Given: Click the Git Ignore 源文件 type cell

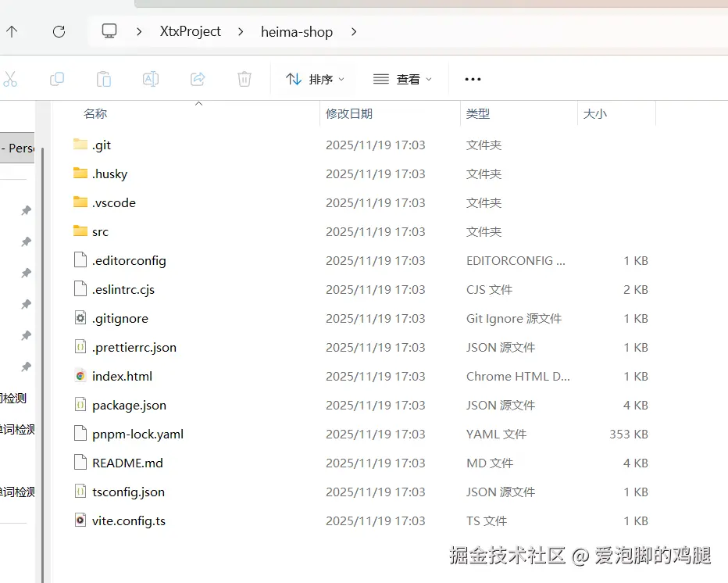Looking at the screenshot, I should [x=514, y=319].
